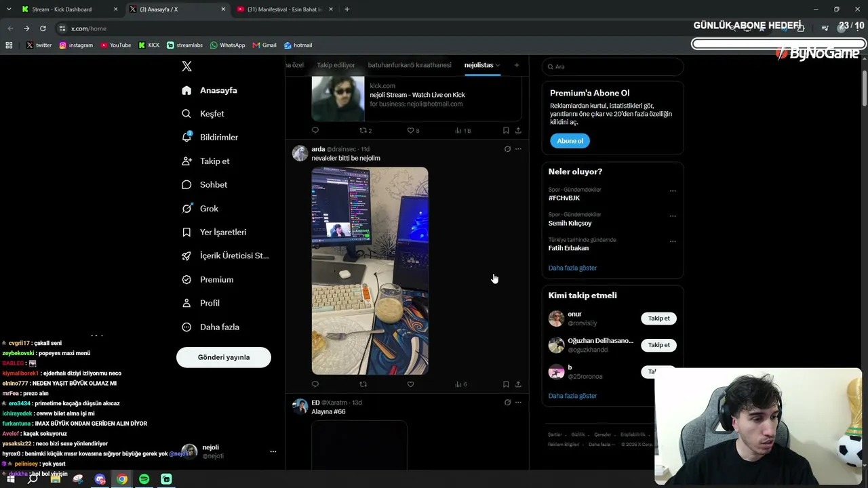Open File Explorer from the taskbar
Viewport: 868px width, 488px height.
coord(56,479)
